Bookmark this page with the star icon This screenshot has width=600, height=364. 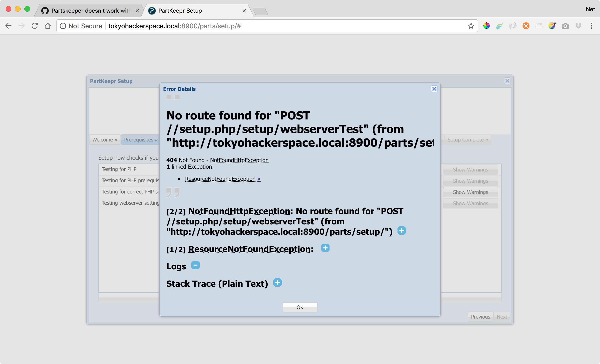471,26
